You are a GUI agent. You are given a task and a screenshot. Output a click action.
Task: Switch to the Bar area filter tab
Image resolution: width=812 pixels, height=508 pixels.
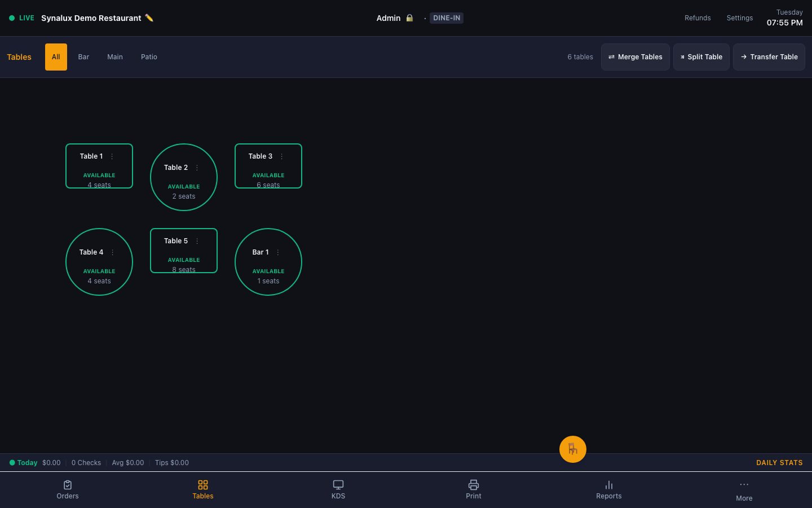pos(83,57)
